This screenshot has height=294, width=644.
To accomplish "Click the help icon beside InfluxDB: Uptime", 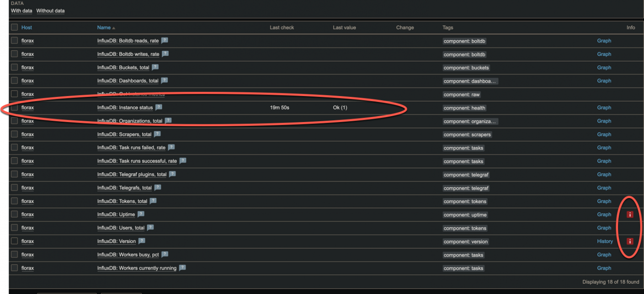I will 141,214.
